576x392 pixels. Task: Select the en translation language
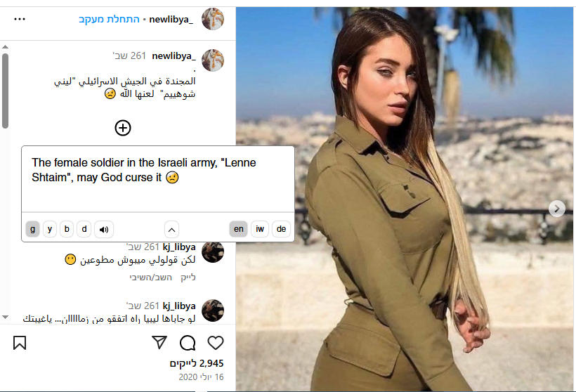[238, 229]
